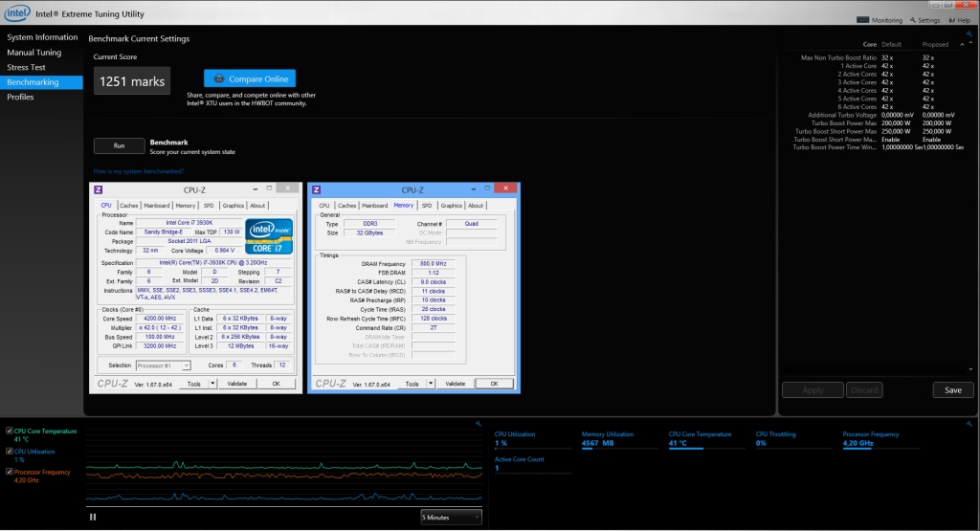Open the Manual Tuning page
The width and height of the screenshot is (980, 531).
point(33,53)
